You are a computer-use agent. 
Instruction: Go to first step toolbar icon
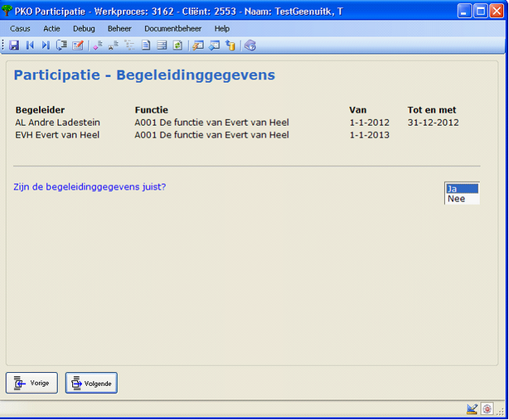coord(30,46)
